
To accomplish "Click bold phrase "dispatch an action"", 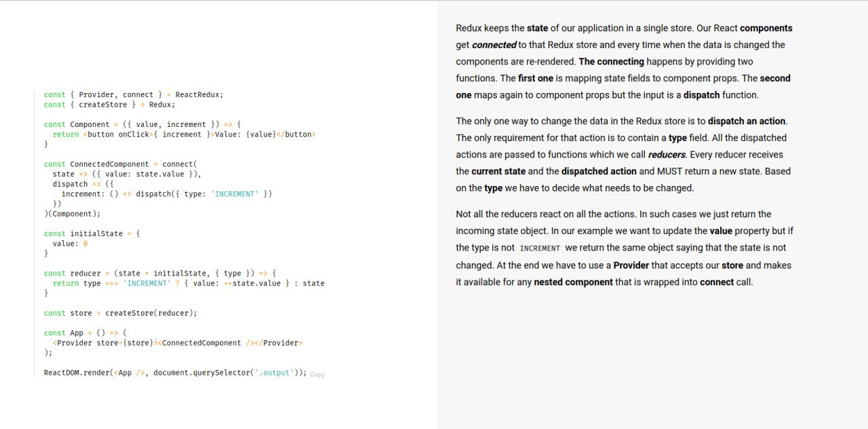I will (747, 121).
